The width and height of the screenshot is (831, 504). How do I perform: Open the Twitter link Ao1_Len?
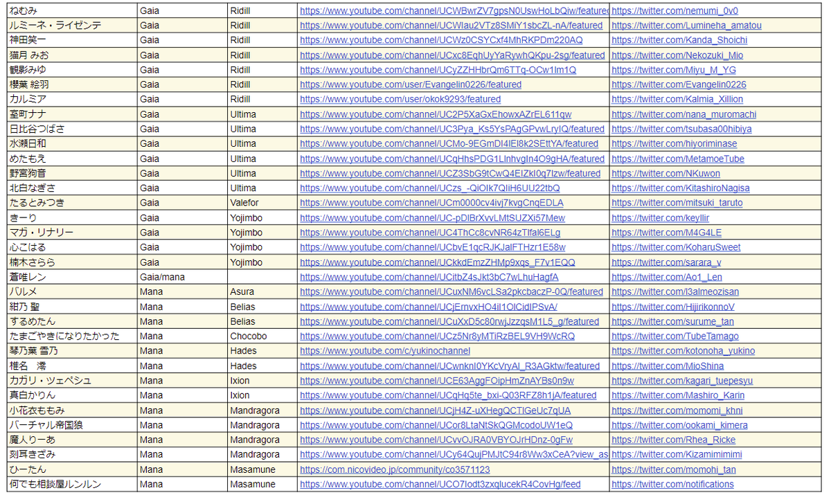[667, 277]
